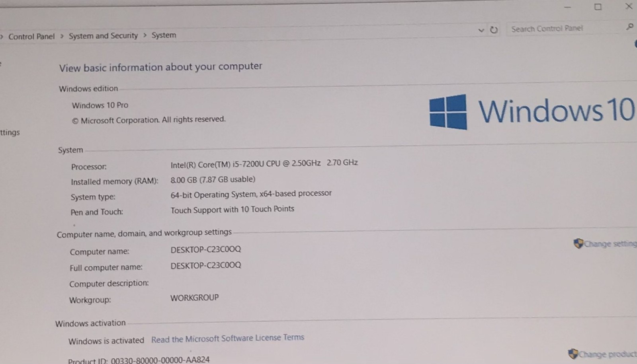Screen dimensions: 637x364
Task: Open Change product key link
Action: click(608, 354)
